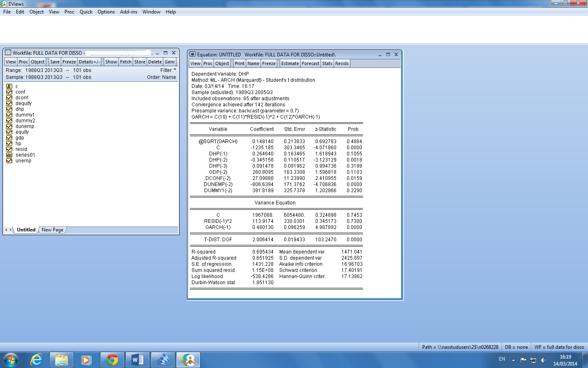This screenshot has width=588, height=368.
Task: Click Genr in the Workfile toolbar
Action: pyautogui.click(x=170, y=62)
